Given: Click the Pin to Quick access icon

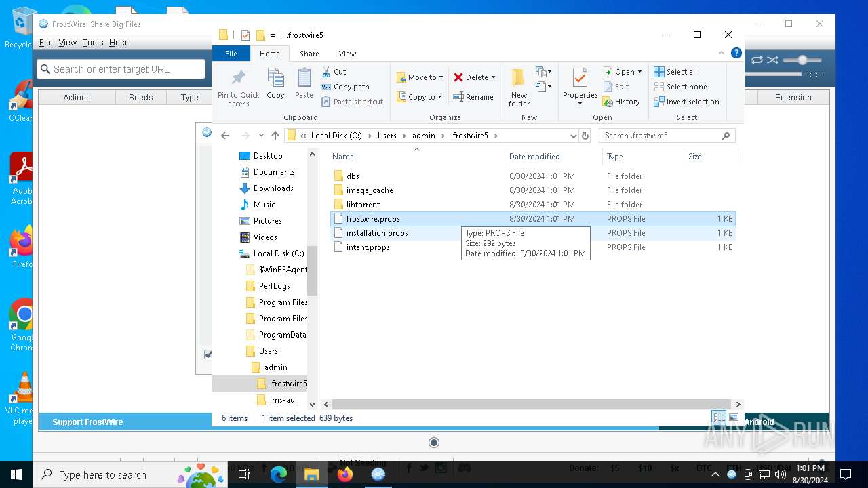Looking at the screenshot, I should coord(238,78).
